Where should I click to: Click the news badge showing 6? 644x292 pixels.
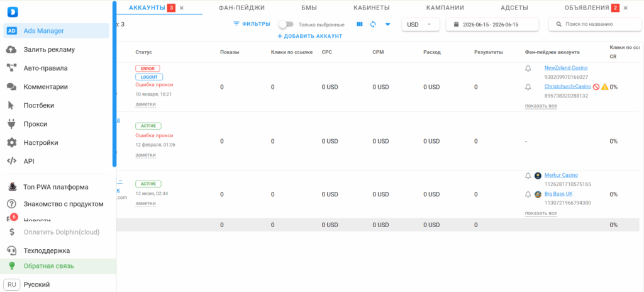coord(14,216)
